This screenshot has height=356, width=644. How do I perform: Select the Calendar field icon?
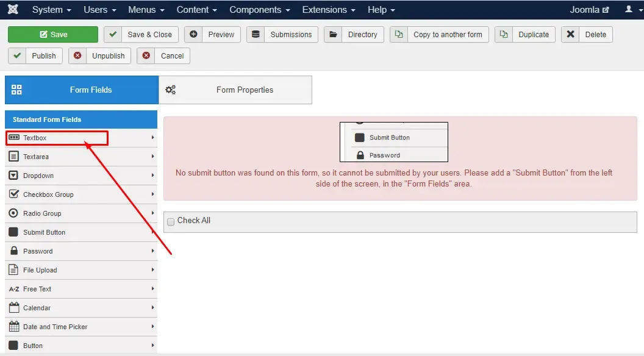(x=14, y=308)
